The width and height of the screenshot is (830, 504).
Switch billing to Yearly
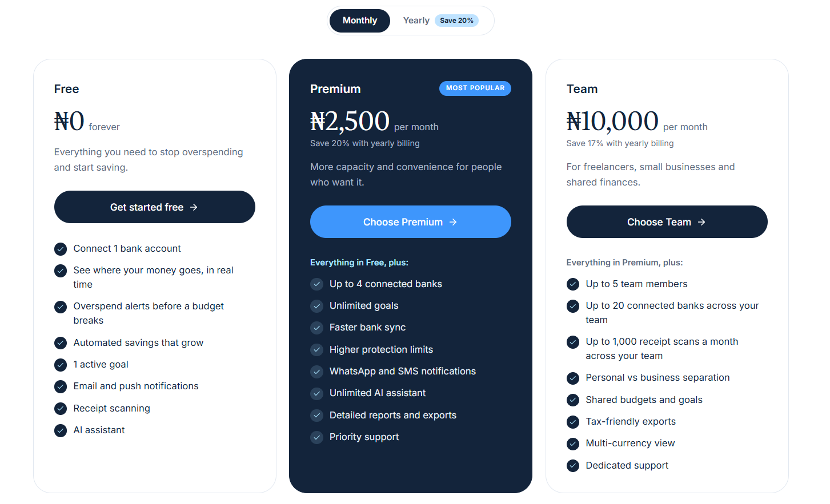[416, 21]
